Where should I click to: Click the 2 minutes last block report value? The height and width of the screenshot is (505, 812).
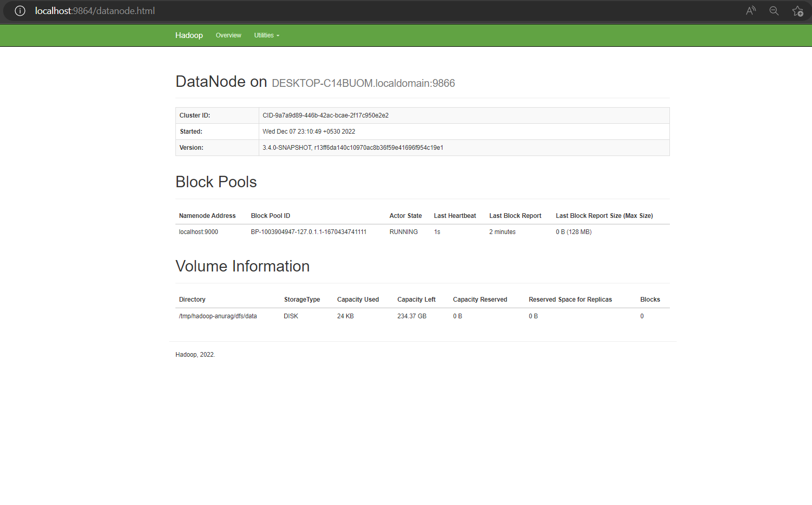click(x=502, y=232)
